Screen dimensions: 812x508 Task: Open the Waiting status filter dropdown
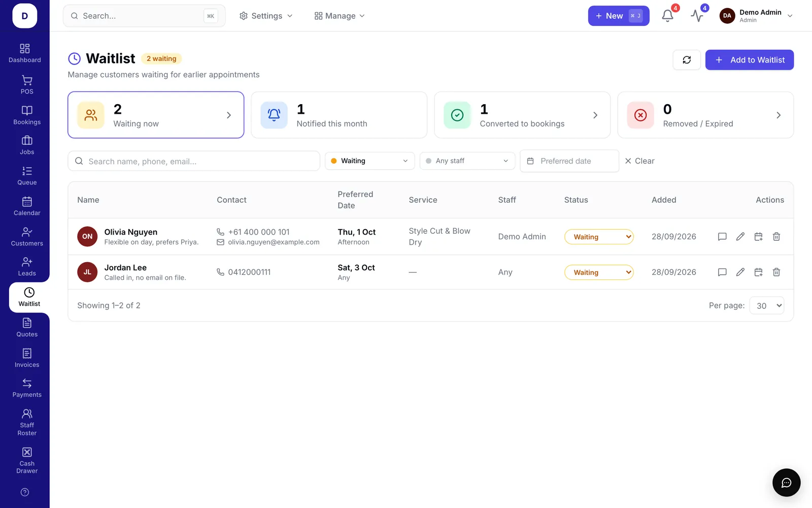click(x=369, y=161)
